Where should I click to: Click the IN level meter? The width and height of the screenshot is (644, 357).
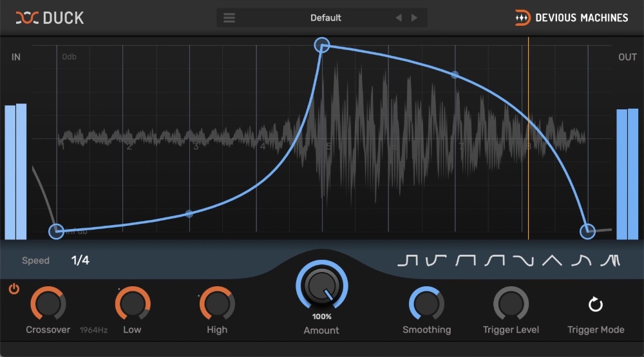coord(15,172)
